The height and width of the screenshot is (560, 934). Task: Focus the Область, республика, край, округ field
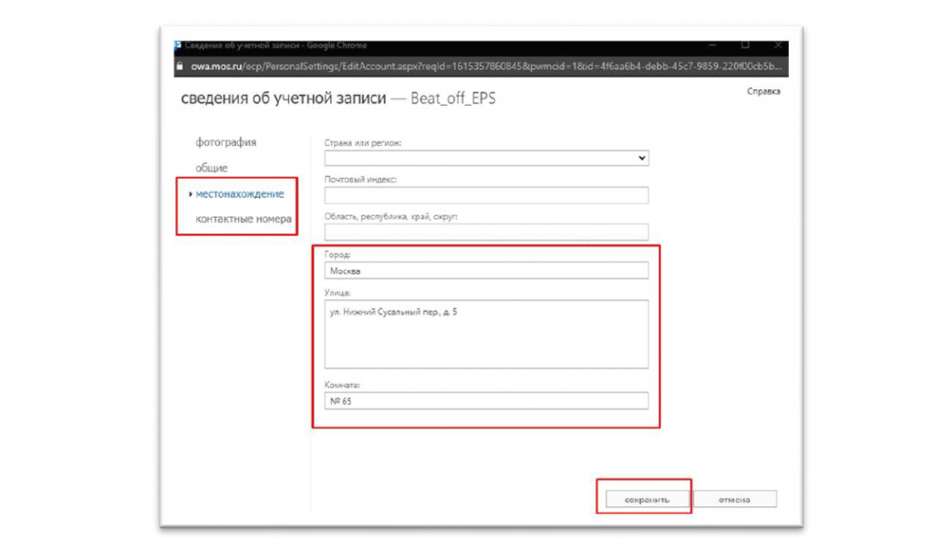[x=486, y=232]
